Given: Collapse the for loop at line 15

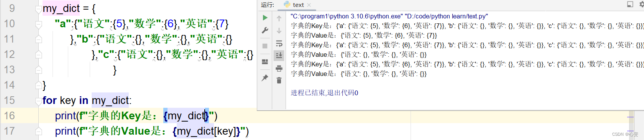Looking at the screenshot, I should click(x=38, y=101).
